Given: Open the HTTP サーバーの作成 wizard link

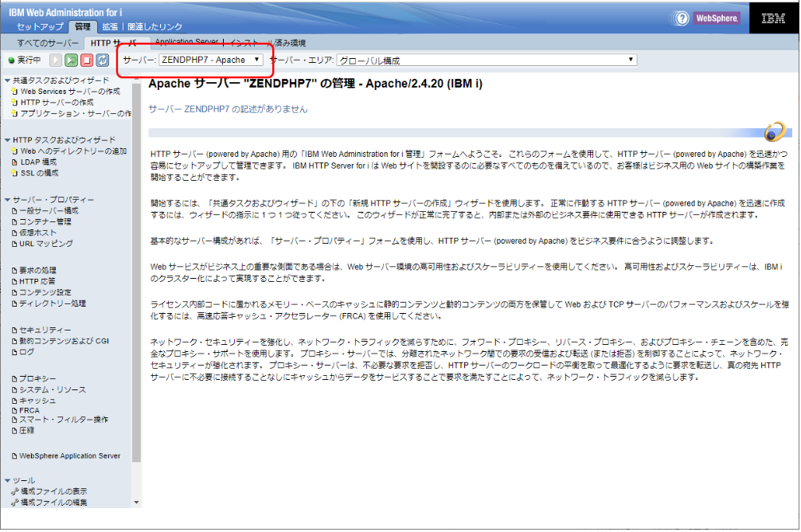Looking at the screenshot, I should (x=57, y=103).
